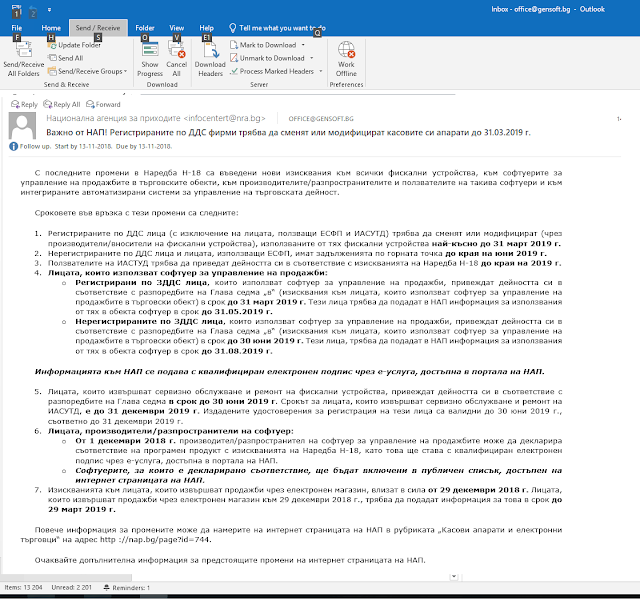The height and width of the screenshot is (601, 640).
Task: Click the Unread: 2 201 status text
Action: click(x=71, y=588)
